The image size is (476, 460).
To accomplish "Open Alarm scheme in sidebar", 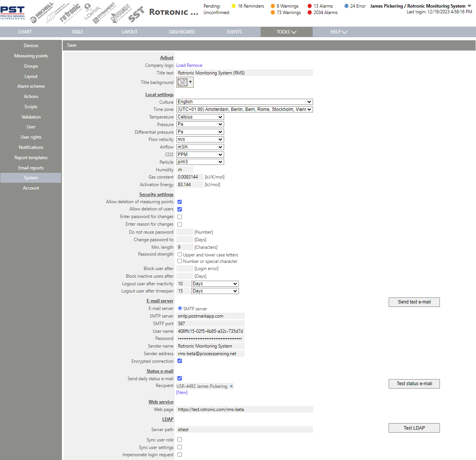I will pyautogui.click(x=31, y=86).
